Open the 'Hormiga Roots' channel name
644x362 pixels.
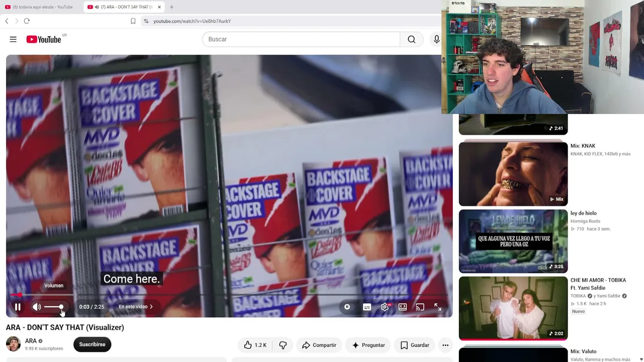pos(585,221)
